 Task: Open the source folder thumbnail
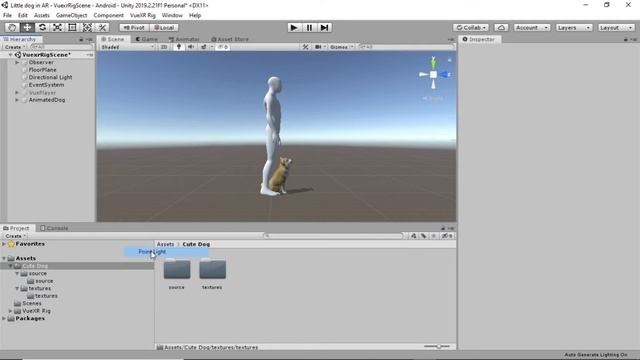click(x=177, y=269)
